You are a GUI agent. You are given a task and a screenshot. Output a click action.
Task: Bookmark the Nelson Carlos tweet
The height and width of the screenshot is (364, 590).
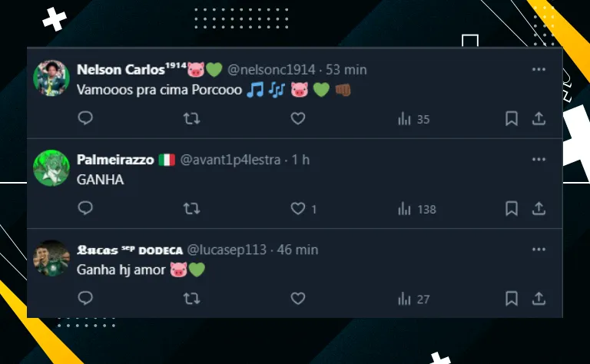pyautogui.click(x=512, y=118)
